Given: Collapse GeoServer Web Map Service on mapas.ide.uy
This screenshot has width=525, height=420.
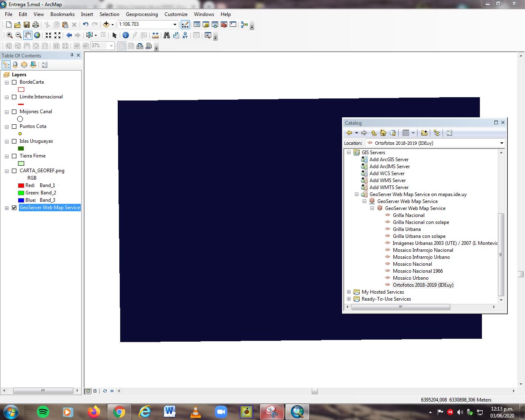Looking at the screenshot, I should [x=356, y=194].
